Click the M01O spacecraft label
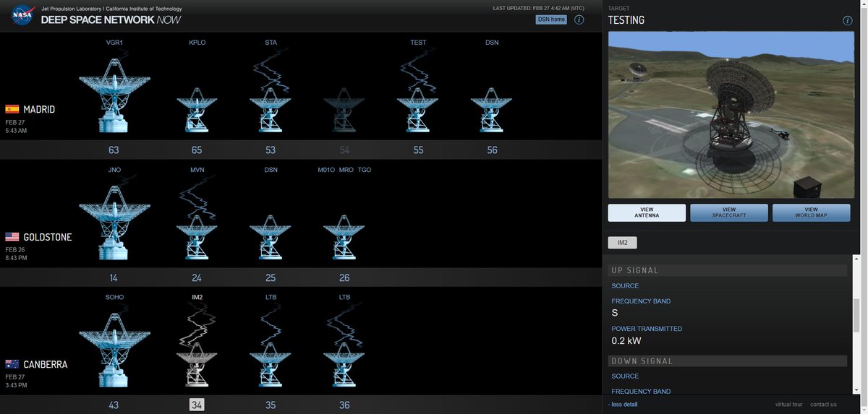Viewport: 868px width, 414px height. [x=325, y=170]
